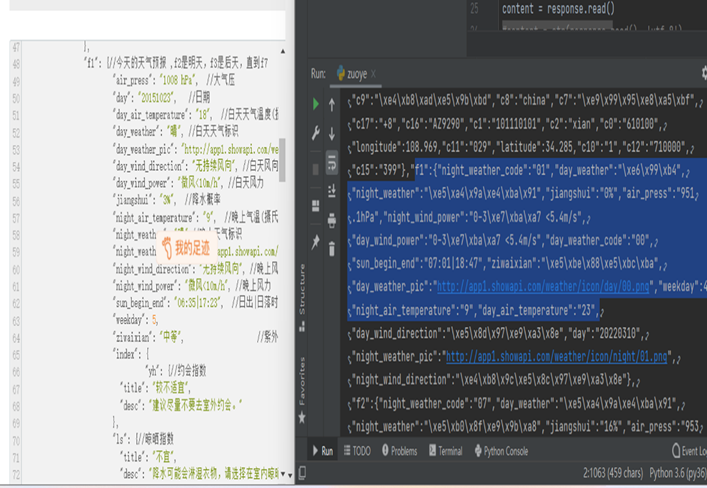
Task: Click the Down the Stack Trace arrow
Action: tap(332, 133)
